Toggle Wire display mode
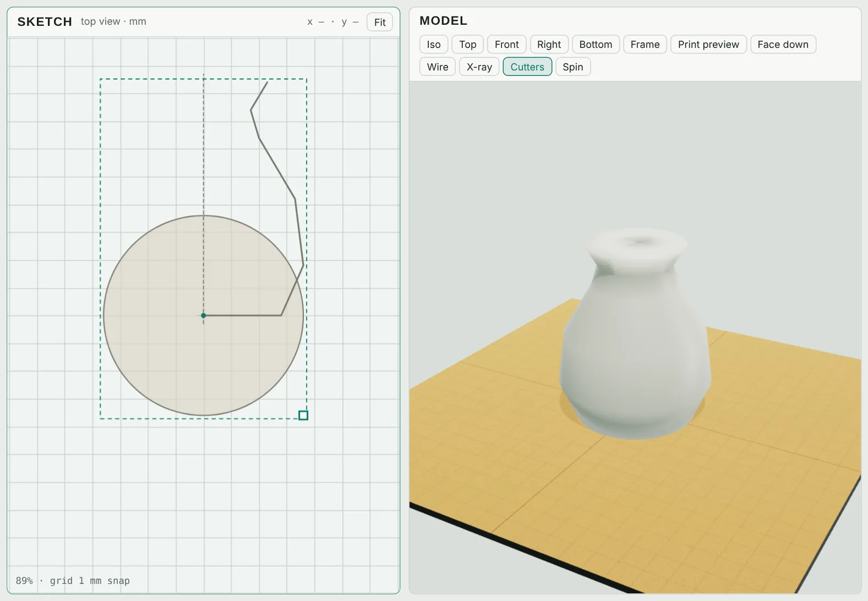Viewport: 868px width, 601px height. coord(438,67)
